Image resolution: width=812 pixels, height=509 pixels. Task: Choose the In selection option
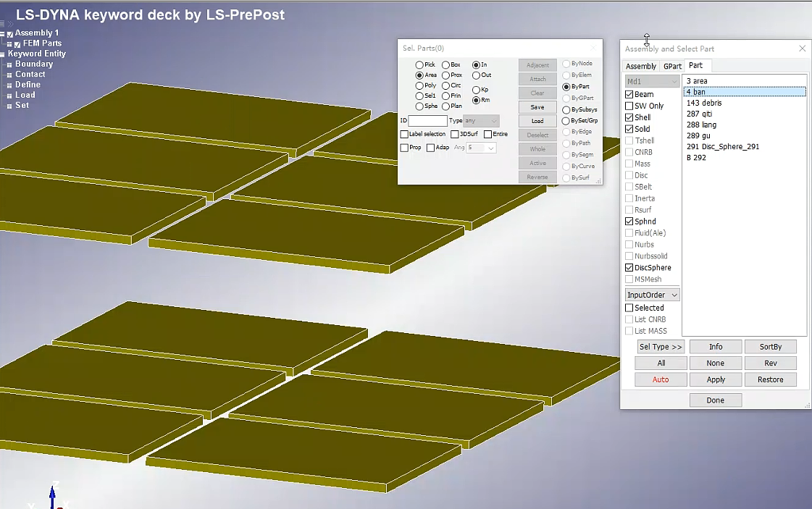click(476, 64)
